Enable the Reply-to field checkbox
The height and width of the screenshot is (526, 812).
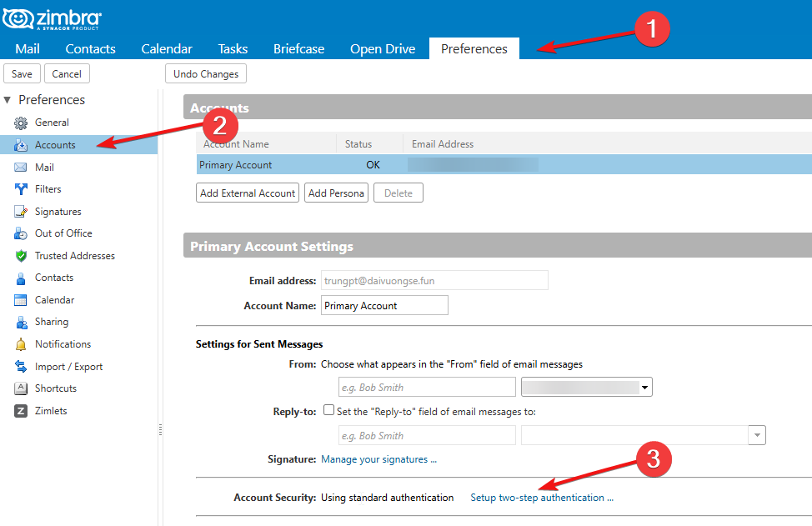coord(328,411)
